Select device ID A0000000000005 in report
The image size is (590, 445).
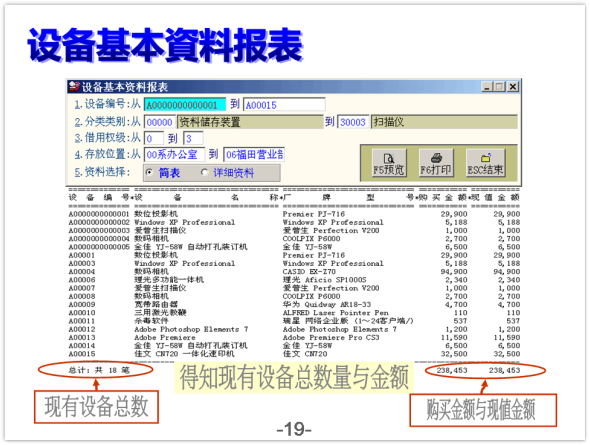coord(99,247)
